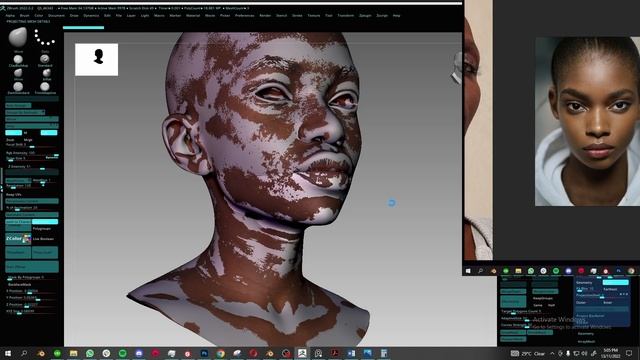Open Spotify from the taskbar
The image size is (640, 360).
click(x=122, y=353)
